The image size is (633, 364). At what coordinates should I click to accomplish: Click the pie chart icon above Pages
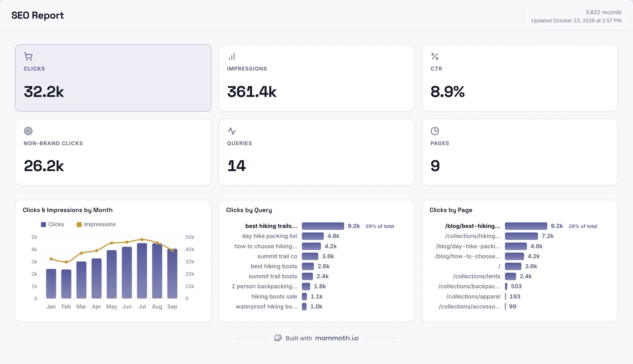435,131
